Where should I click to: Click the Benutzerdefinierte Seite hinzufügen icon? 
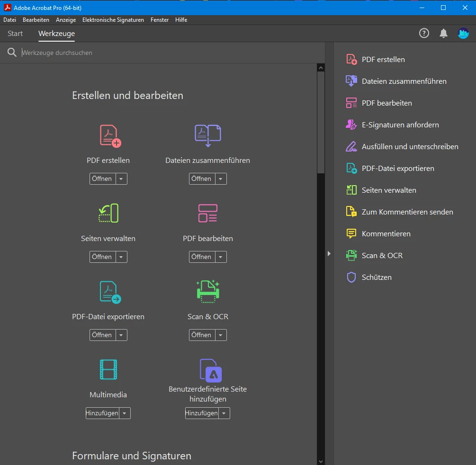(x=211, y=370)
